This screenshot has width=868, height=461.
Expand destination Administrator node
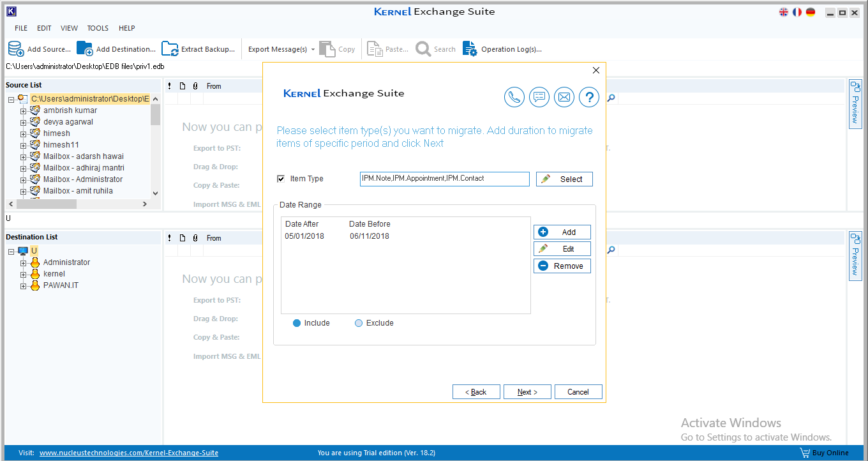coord(24,262)
